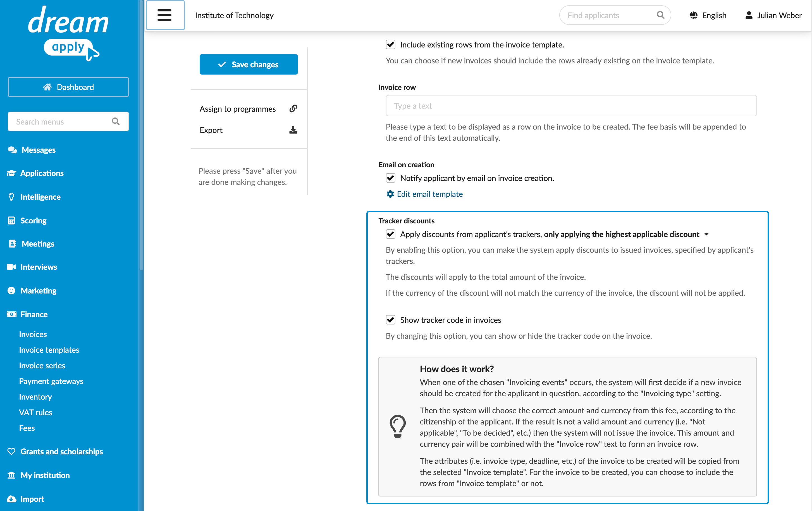This screenshot has height=511, width=812.
Task: Expand the highest applicable discount dropdown arrow
Action: click(706, 235)
